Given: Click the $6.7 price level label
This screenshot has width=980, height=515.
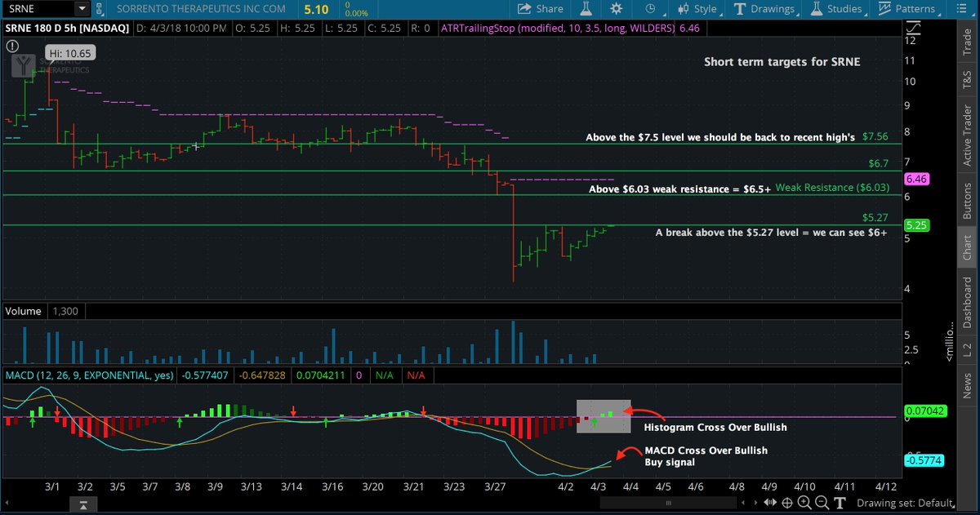Looking at the screenshot, I should pyautogui.click(x=878, y=163).
